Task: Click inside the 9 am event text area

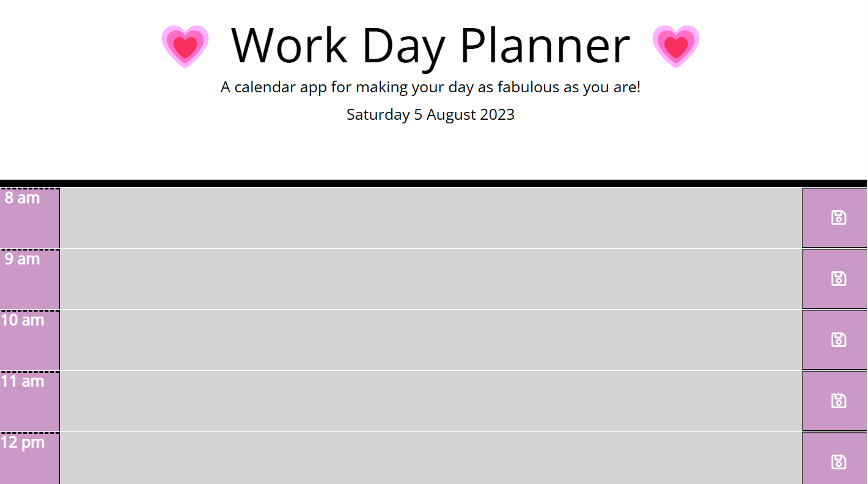Action: click(428, 279)
